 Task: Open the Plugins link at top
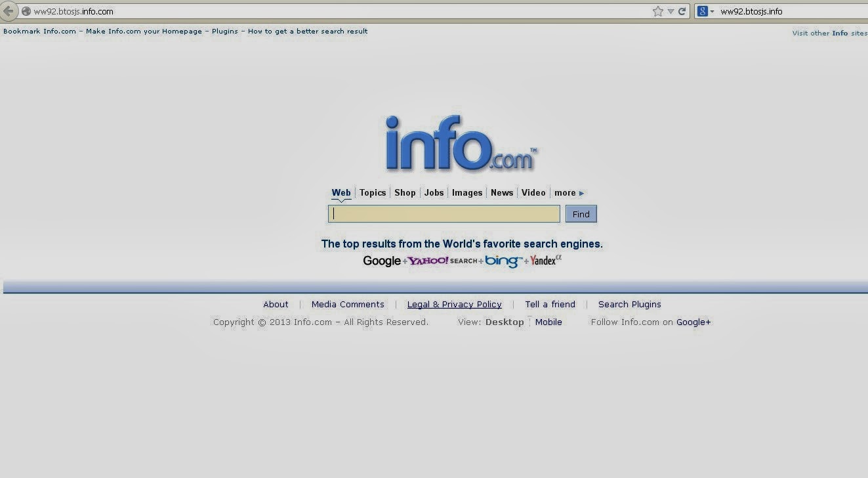click(x=224, y=31)
